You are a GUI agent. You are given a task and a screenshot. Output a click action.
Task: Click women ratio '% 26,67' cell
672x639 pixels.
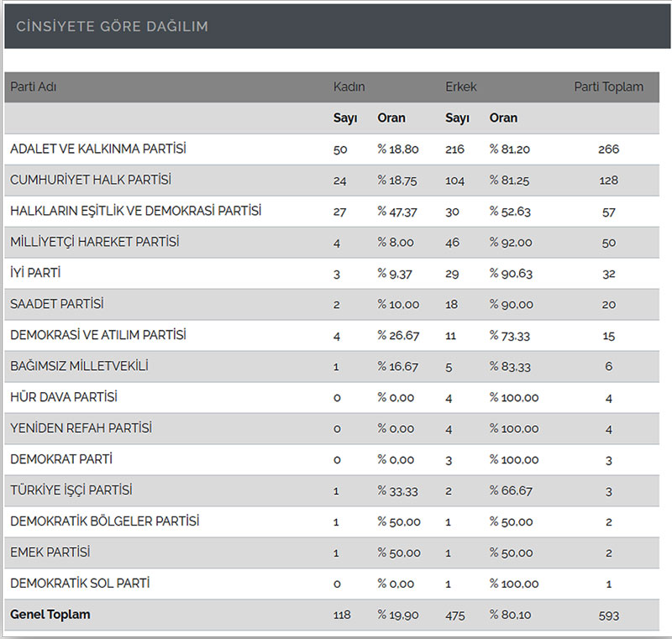tap(398, 335)
